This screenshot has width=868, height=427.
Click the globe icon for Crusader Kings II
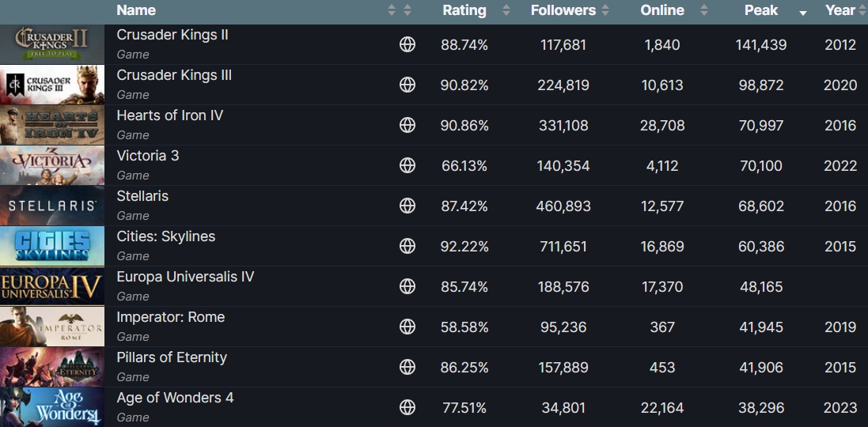407,45
